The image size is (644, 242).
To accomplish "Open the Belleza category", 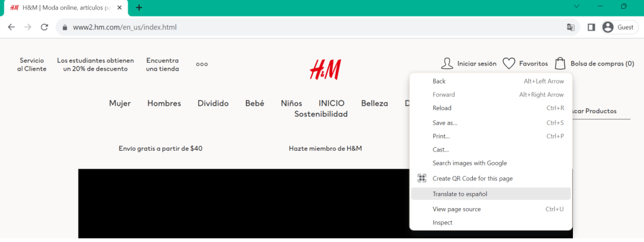I will click(375, 103).
